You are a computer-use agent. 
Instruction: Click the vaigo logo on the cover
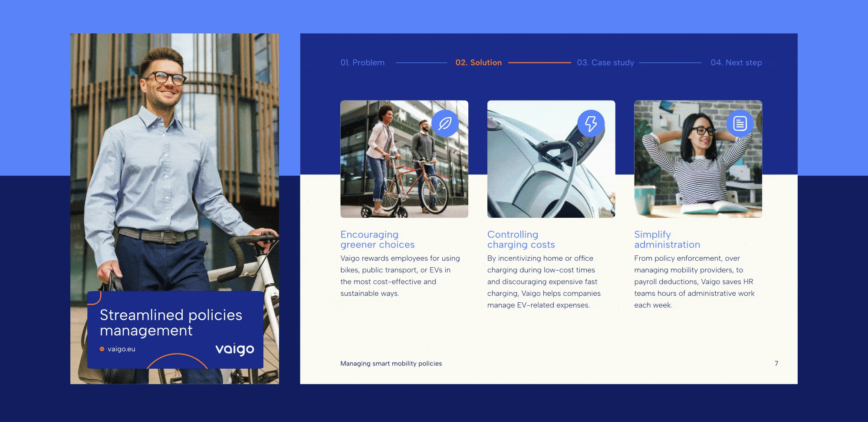pyautogui.click(x=235, y=349)
